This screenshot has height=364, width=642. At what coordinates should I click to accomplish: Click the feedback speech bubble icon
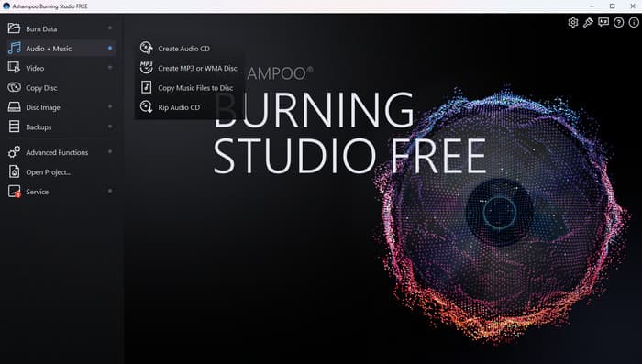[x=603, y=22]
